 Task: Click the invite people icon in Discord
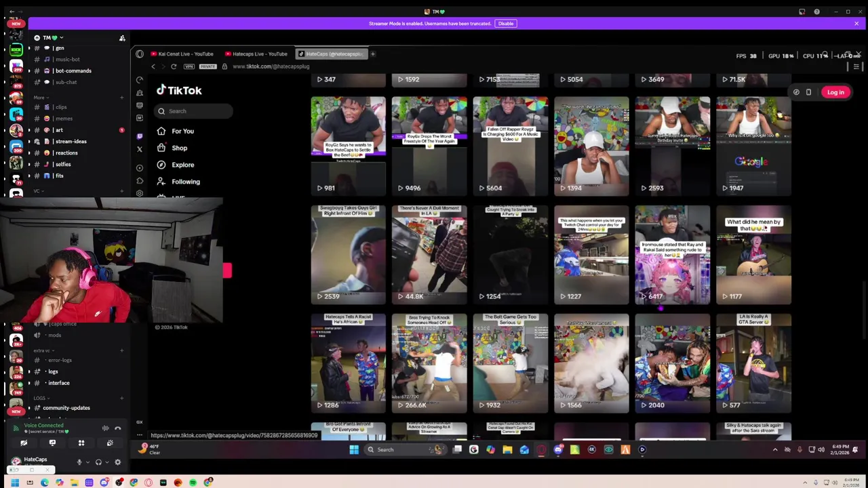tap(122, 38)
